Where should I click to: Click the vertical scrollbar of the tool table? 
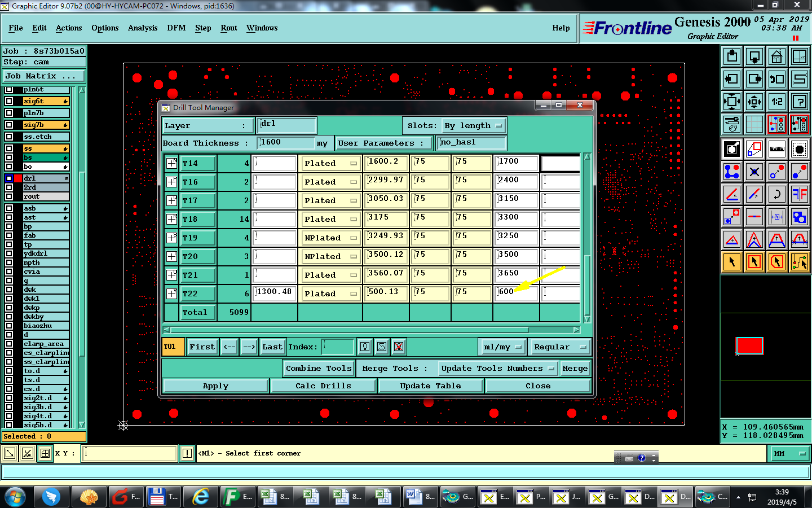click(587, 238)
